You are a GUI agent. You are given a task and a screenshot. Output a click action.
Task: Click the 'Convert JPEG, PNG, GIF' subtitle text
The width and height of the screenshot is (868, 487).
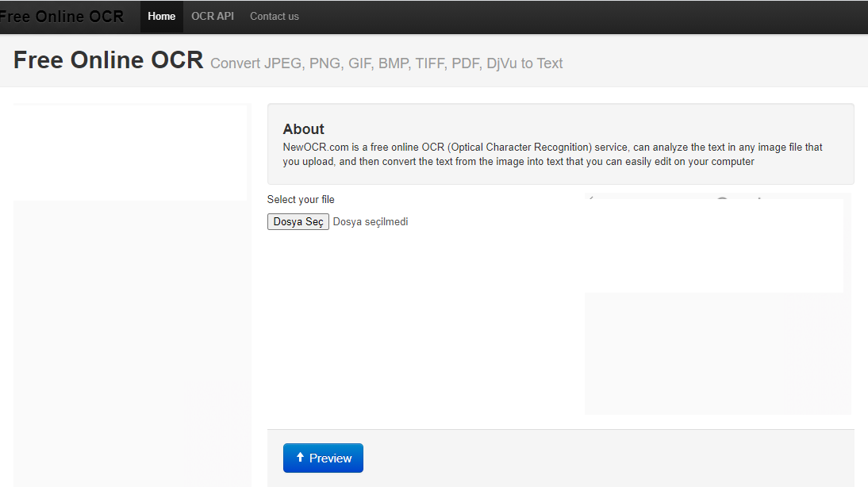[386, 63]
